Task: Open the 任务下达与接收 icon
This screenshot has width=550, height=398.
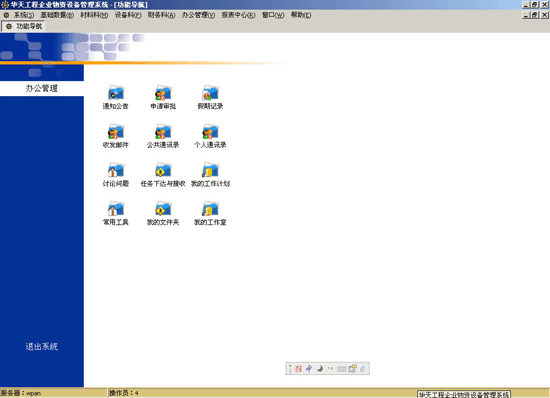Action: point(163,170)
